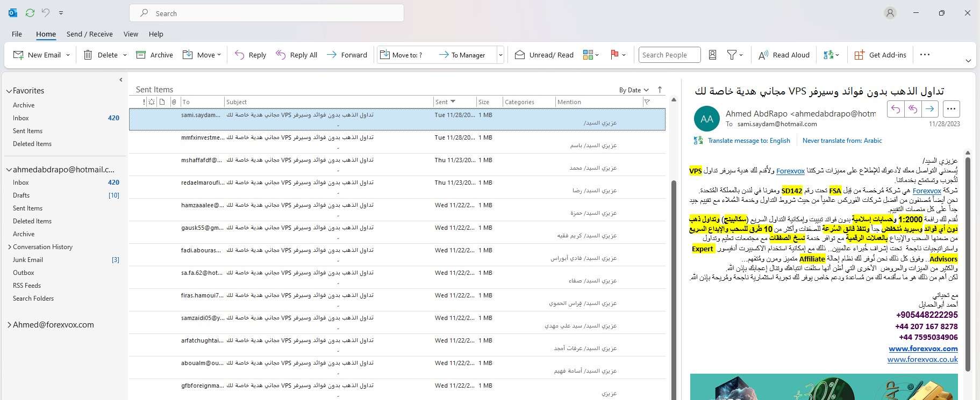Click the Forward arrow in ribbon

[x=332, y=55]
